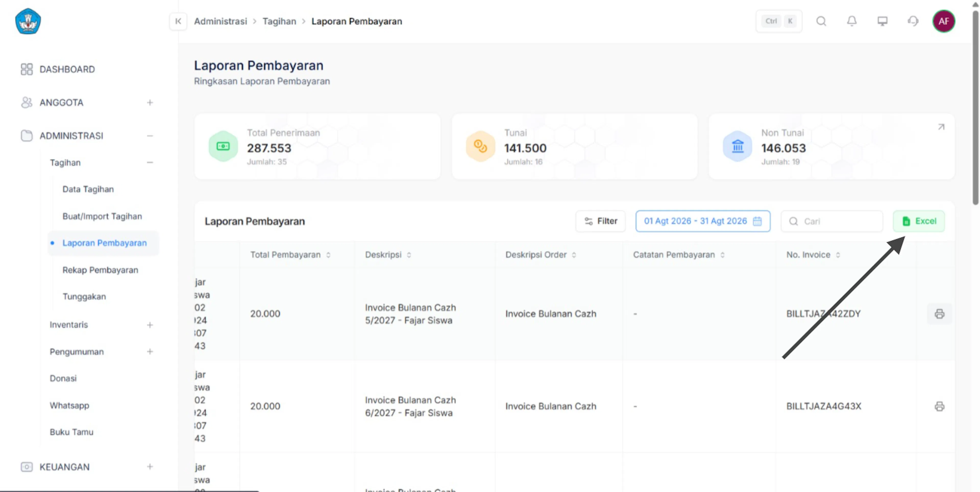Click description Invoice Bulanan Cazh 6/2027

coord(410,406)
